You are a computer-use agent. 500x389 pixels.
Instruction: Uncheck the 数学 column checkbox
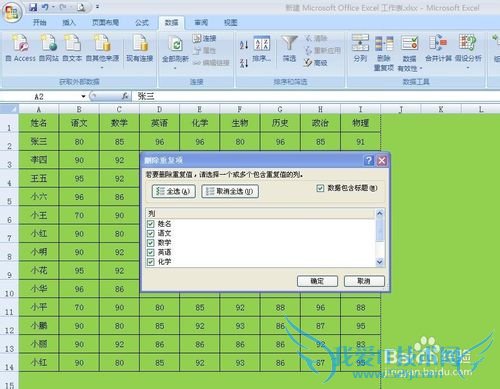click(x=151, y=243)
